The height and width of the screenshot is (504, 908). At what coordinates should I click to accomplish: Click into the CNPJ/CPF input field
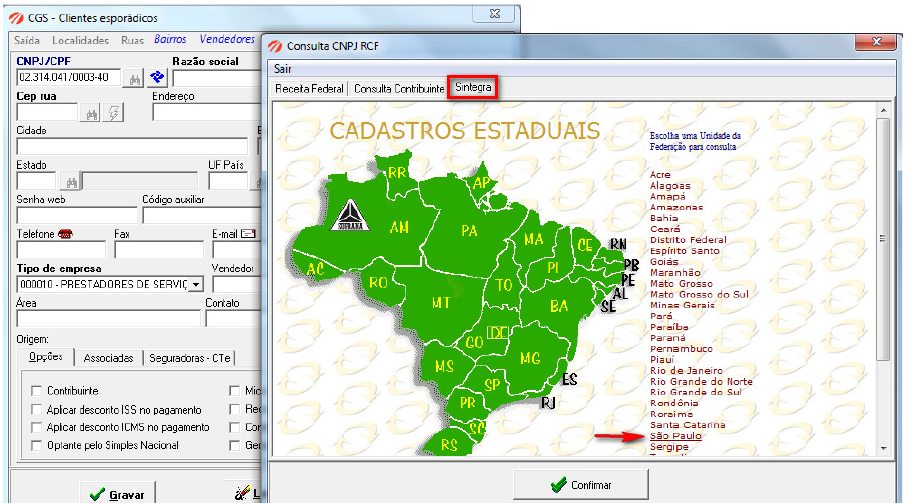tap(68, 78)
